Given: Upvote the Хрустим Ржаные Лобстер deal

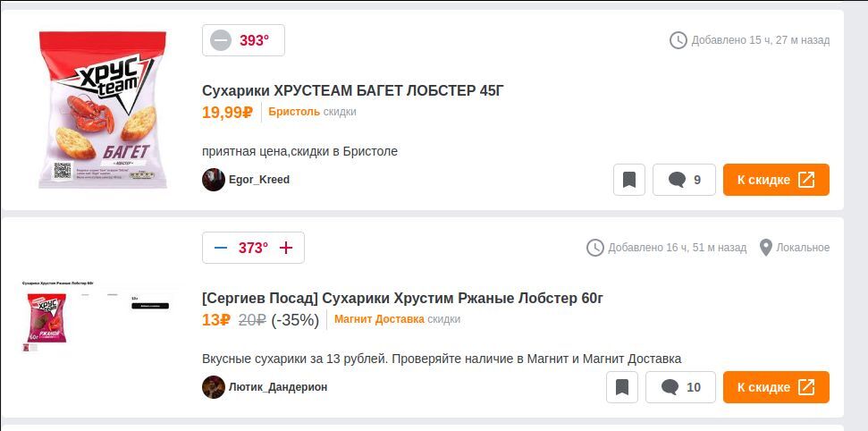Looking at the screenshot, I should 286,248.
